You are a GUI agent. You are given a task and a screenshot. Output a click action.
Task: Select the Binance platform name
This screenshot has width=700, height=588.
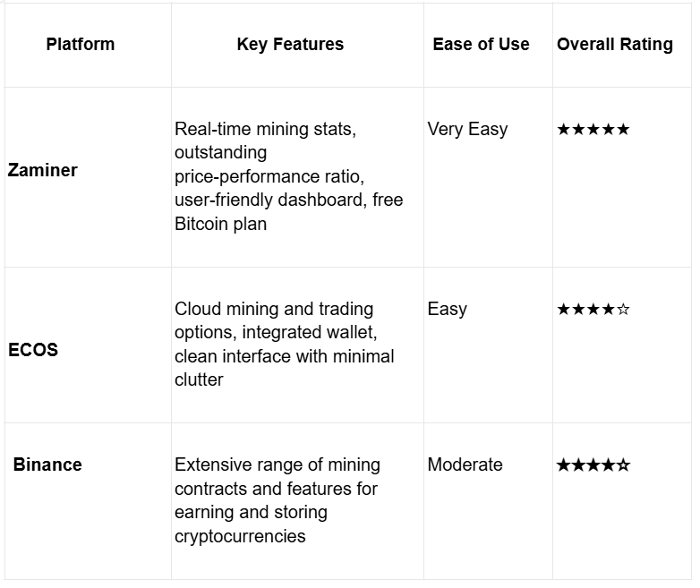point(47,464)
